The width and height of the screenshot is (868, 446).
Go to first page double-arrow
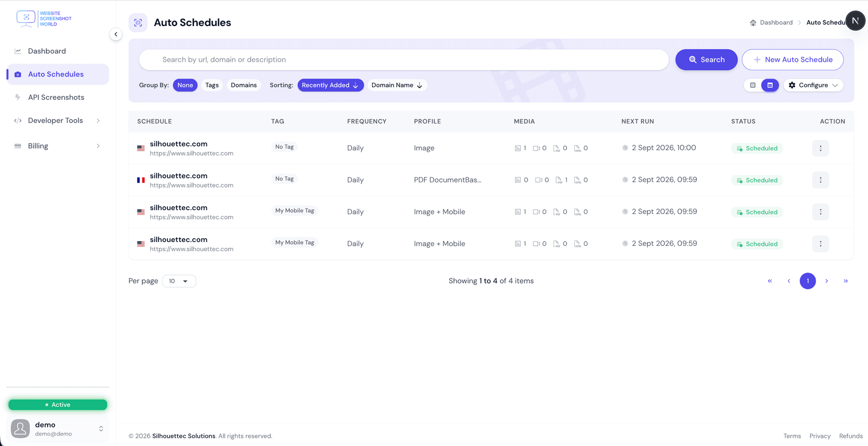click(770, 281)
